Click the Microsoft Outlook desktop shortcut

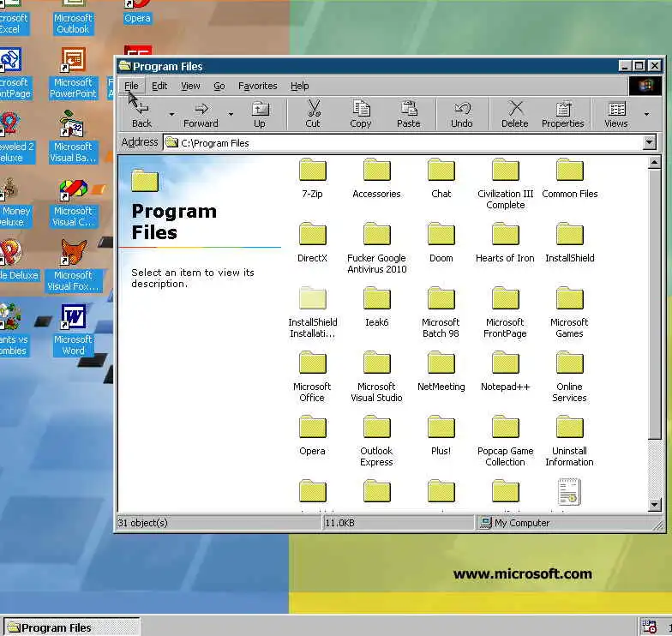(73, 17)
